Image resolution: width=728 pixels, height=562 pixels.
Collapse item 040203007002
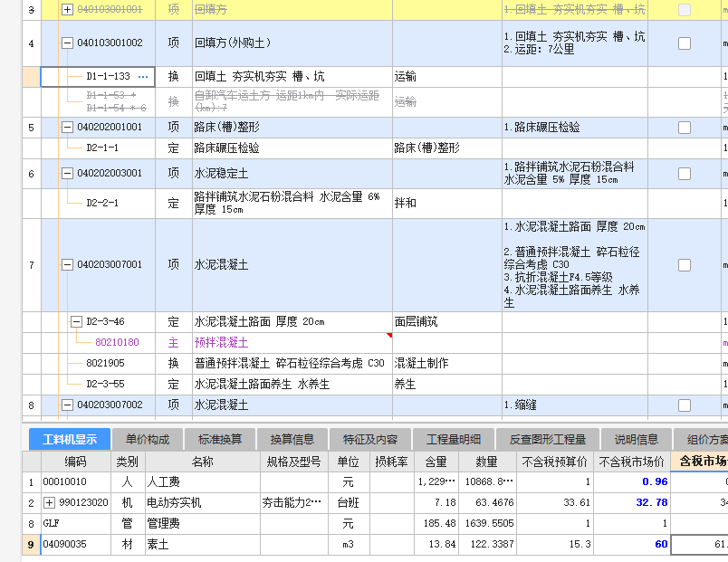coord(67,405)
